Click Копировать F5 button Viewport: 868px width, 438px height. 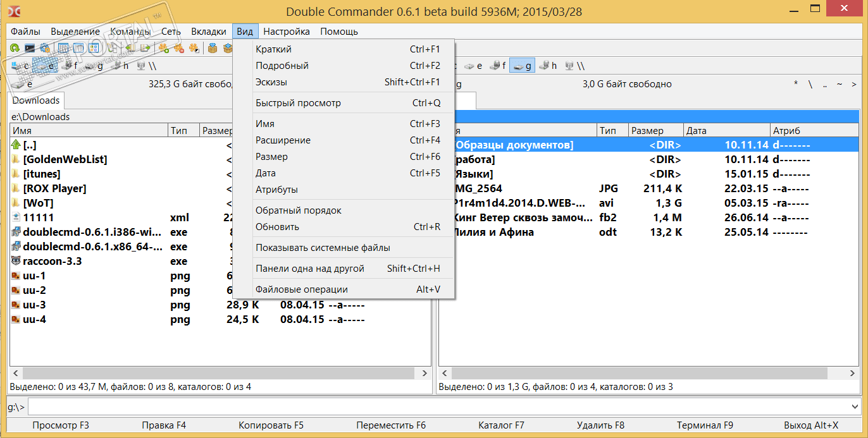coord(271,425)
